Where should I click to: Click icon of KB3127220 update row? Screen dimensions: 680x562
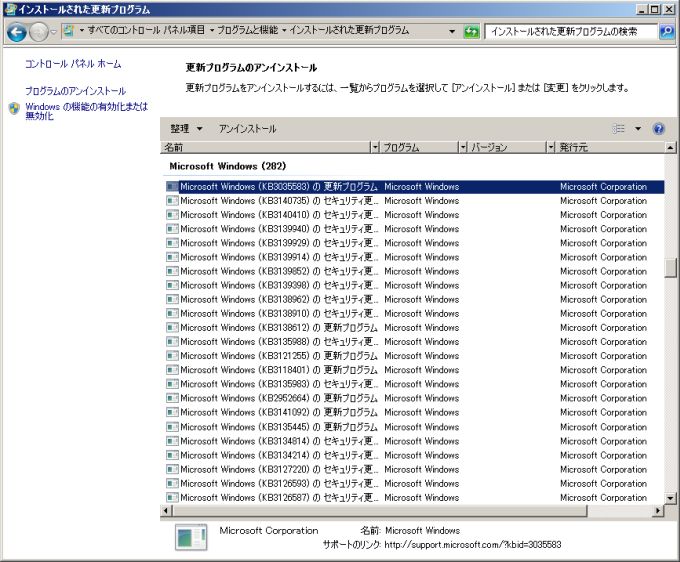[173, 470]
